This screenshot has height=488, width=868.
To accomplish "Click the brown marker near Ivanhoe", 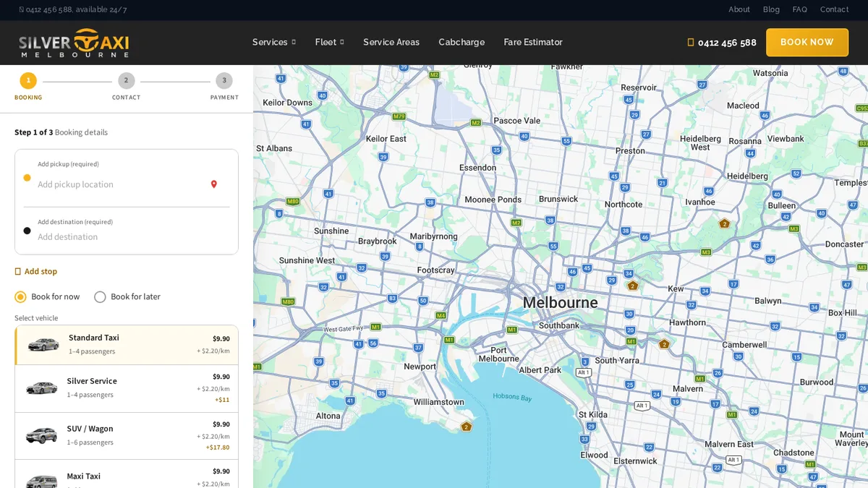I will pos(724,223).
